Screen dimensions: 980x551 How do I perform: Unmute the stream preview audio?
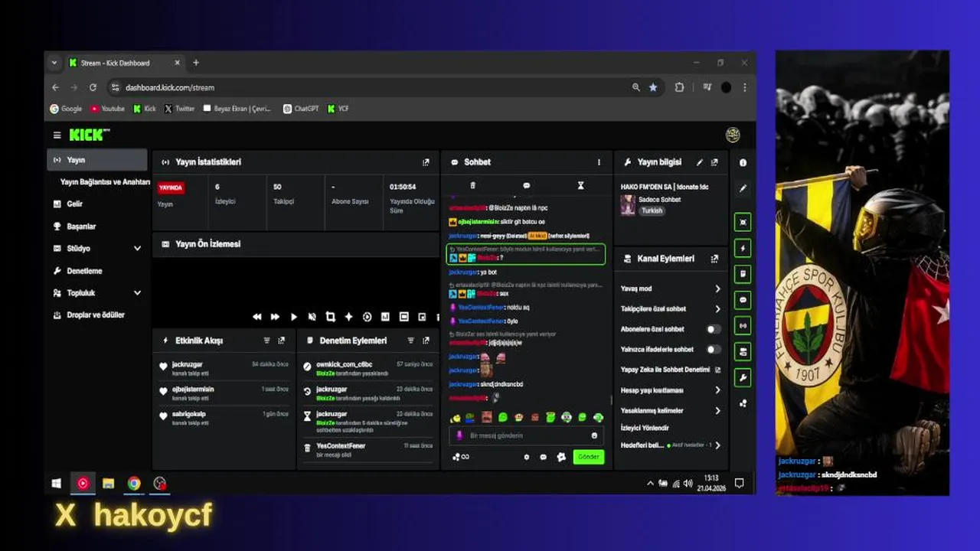point(312,317)
